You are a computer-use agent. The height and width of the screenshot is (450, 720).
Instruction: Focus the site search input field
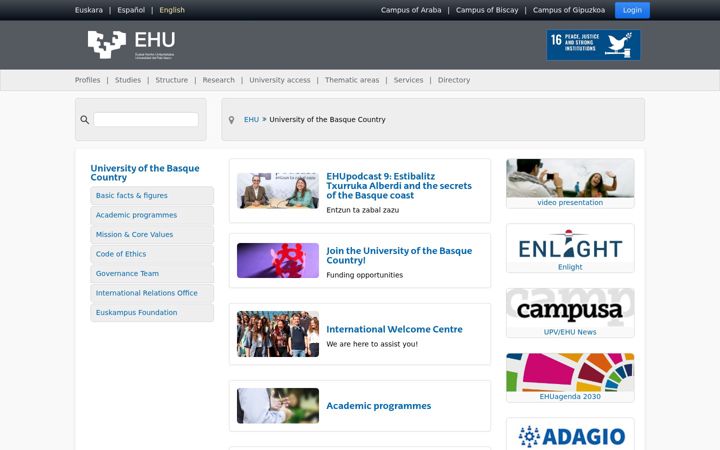[x=146, y=119]
